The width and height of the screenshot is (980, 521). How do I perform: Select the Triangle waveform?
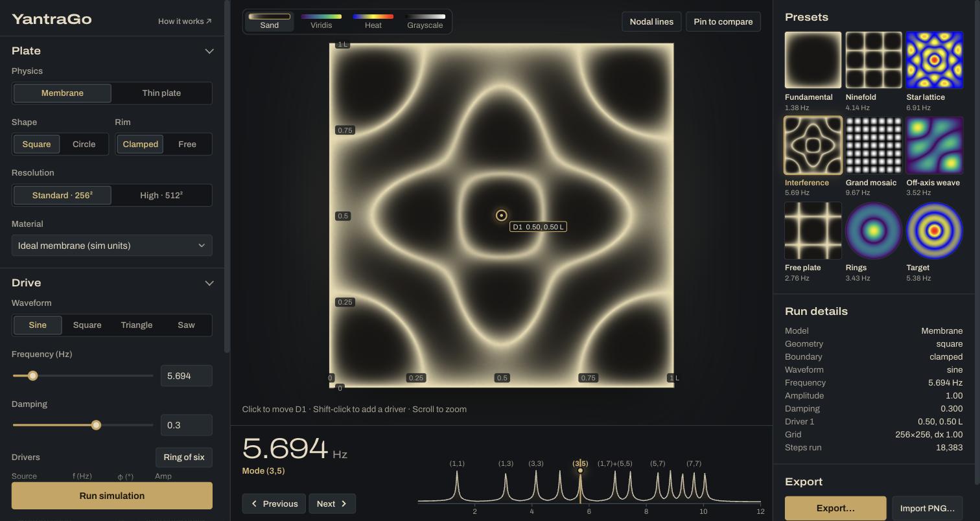click(x=137, y=325)
